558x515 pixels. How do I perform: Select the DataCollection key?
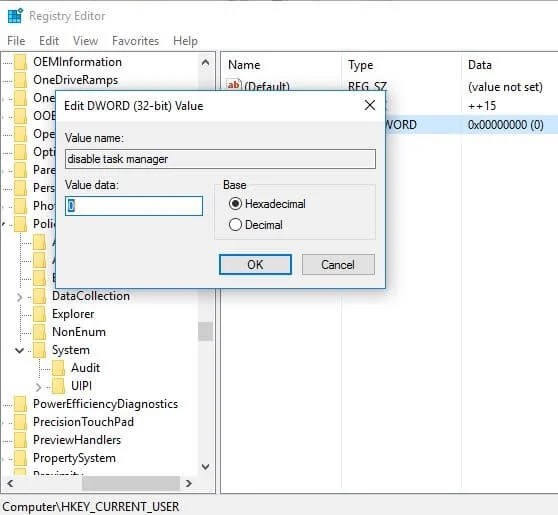pos(91,296)
